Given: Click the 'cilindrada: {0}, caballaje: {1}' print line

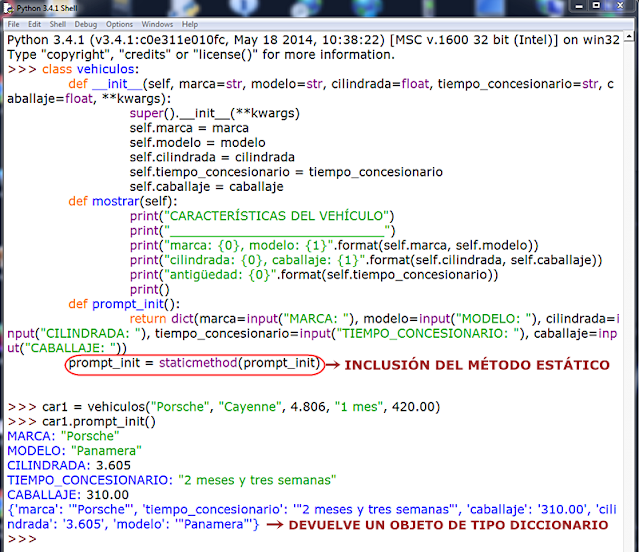Looking at the screenshot, I should click(366, 260).
